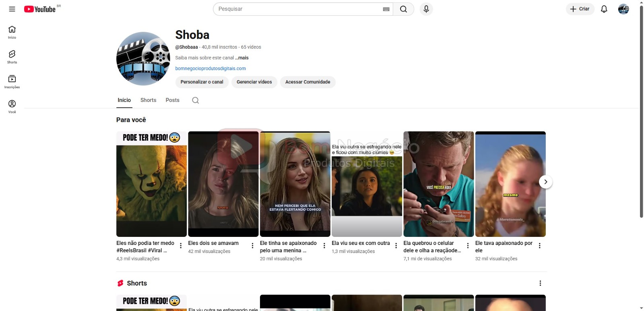The width and height of the screenshot is (644, 311).
Task: Click the YouTube logo
Action: pyautogui.click(x=40, y=9)
